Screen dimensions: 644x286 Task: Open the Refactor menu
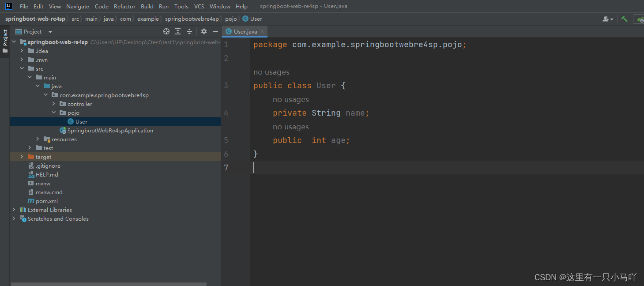124,6
